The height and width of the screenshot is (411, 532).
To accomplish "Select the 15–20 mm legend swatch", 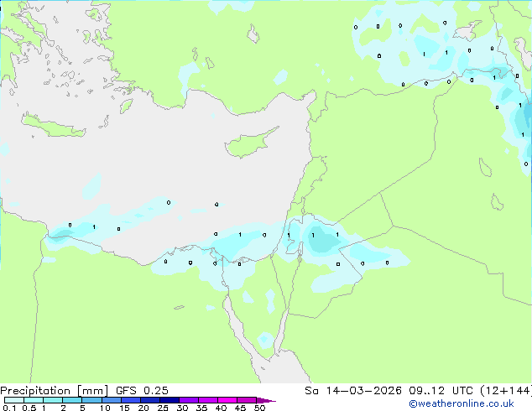I will pyautogui.click(x=131, y=400).
